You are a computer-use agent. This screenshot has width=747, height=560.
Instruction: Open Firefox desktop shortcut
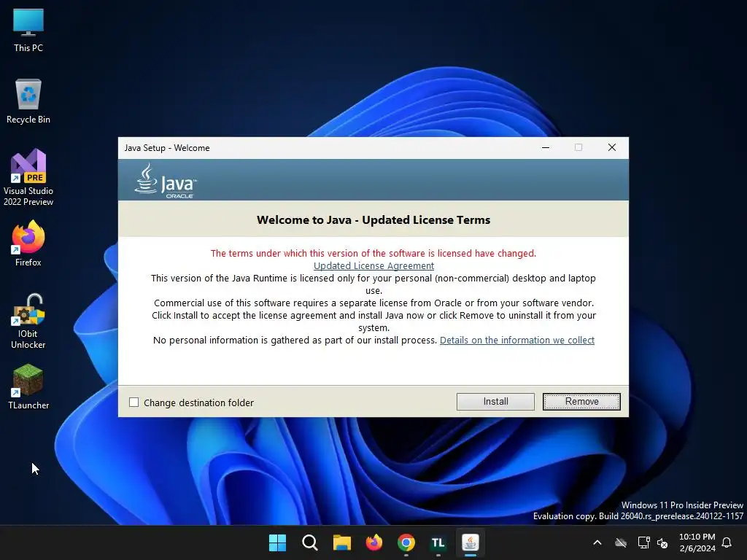[x=28, y=244]
